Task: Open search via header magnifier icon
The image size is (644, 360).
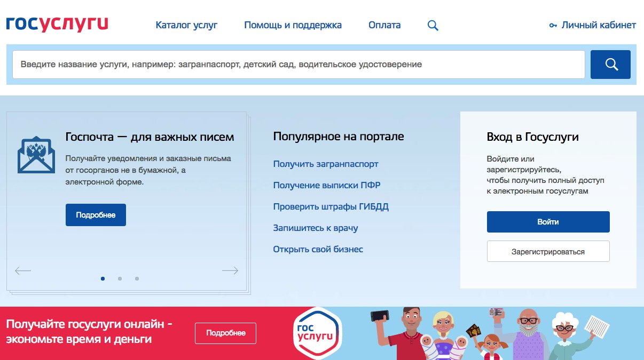Action: click(433, 25)
